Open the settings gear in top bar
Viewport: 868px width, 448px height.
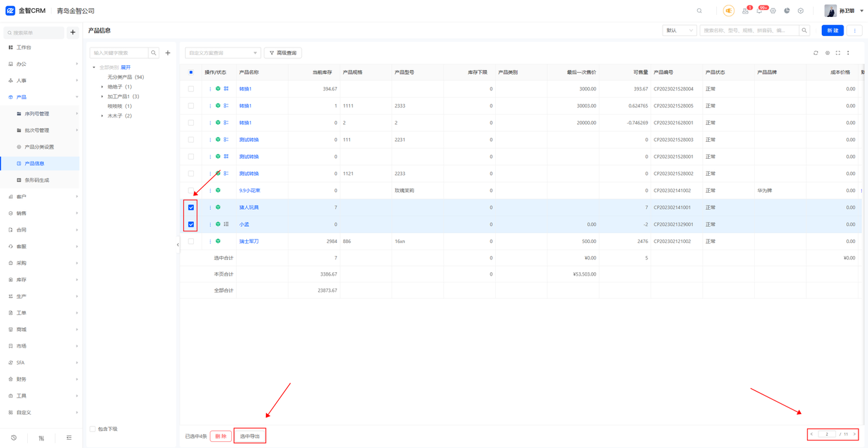pos(773,11)
